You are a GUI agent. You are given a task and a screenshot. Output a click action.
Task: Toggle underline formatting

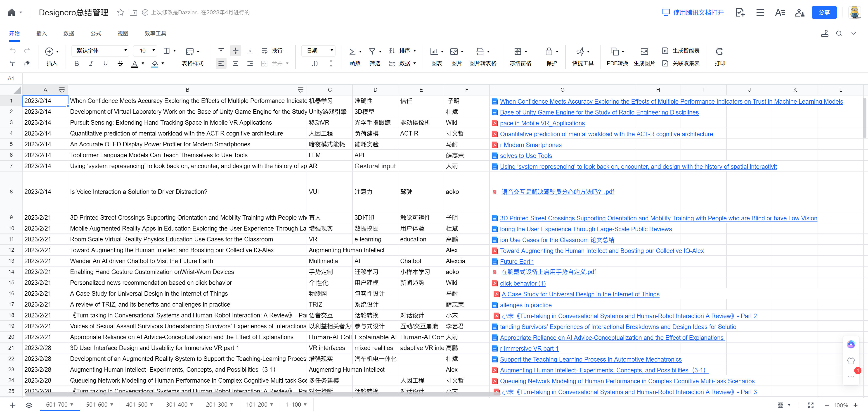[x=105, y=63]
